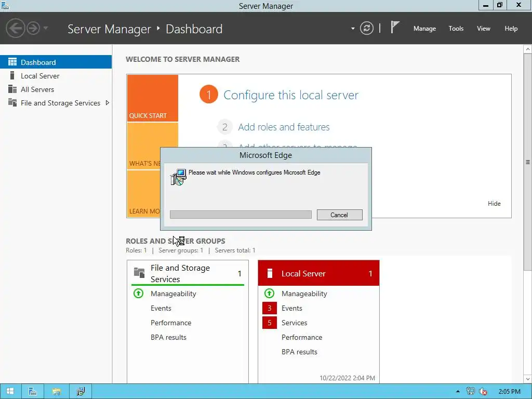Open the WHAT'S NEW tile

(x=143, y=146)
